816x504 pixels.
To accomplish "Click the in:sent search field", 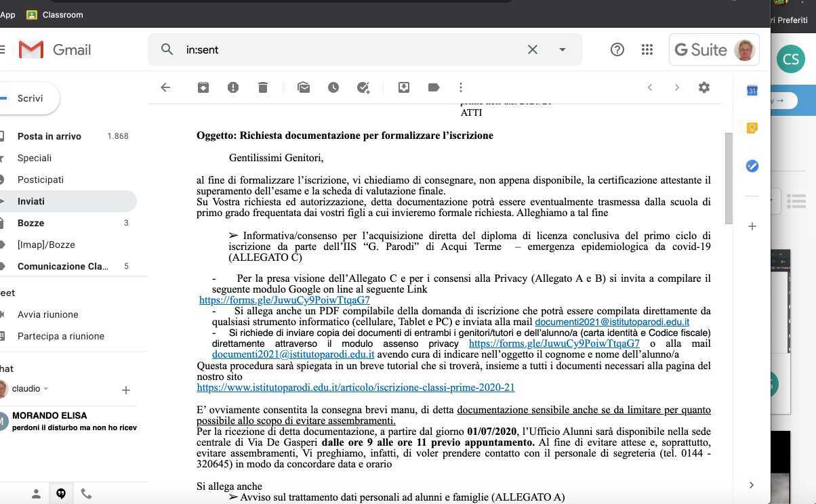I will [352, 49].
